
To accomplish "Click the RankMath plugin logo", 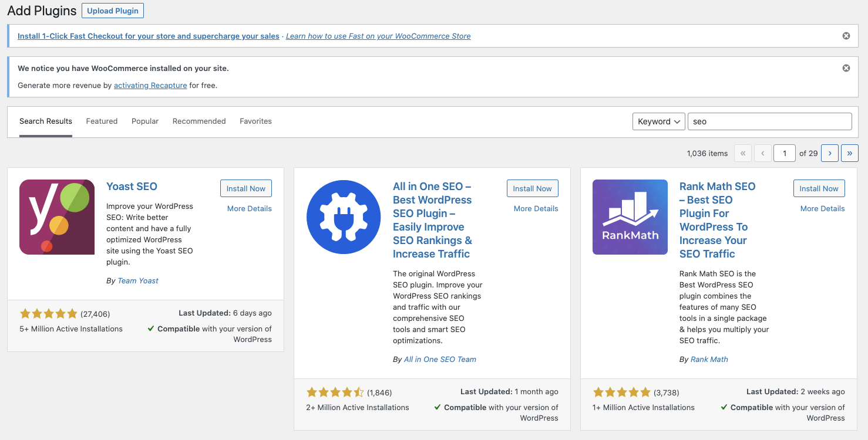I will click(x=630, y=217).
